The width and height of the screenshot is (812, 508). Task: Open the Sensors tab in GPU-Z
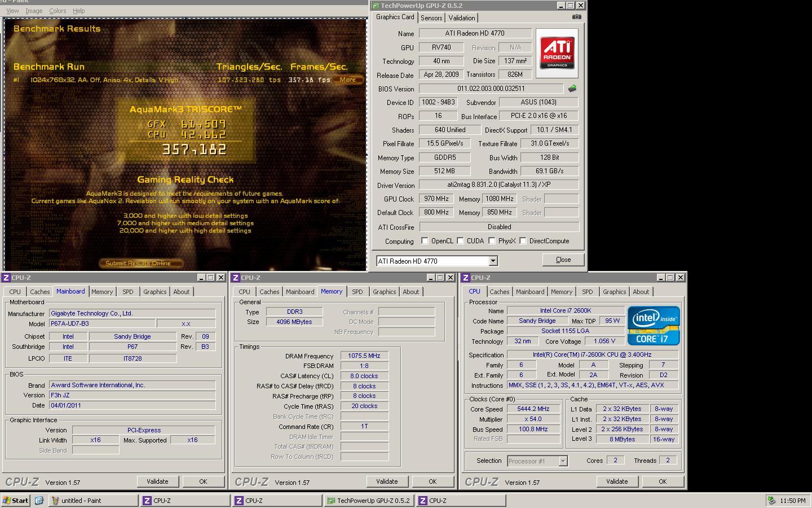pyautogui.click(x=431, y=18)
